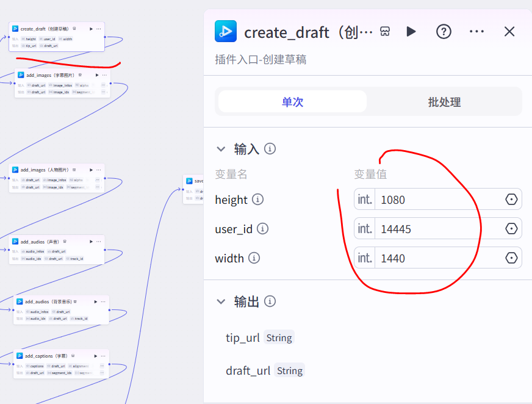Click info icon beside height variable
The width and height of the screenshot is (532, 404).
click(257, 200)
